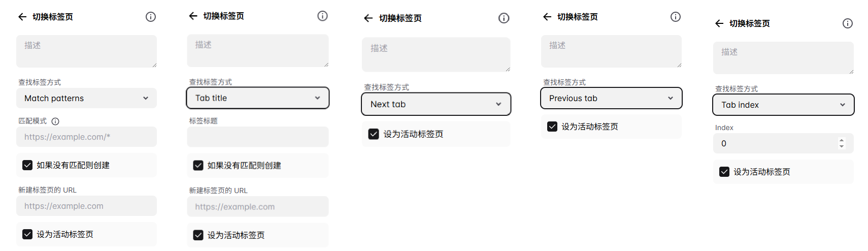Toggle 设为活动标签页 in Tab index panel
This screenshot has height=251, width=868.
(724, 172)
